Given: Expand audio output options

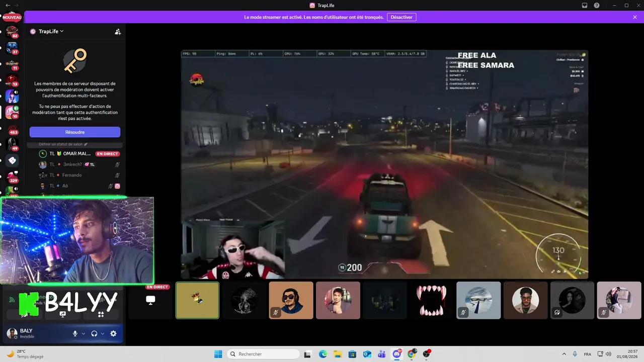Looking at the screenshot, I should 103,333.
